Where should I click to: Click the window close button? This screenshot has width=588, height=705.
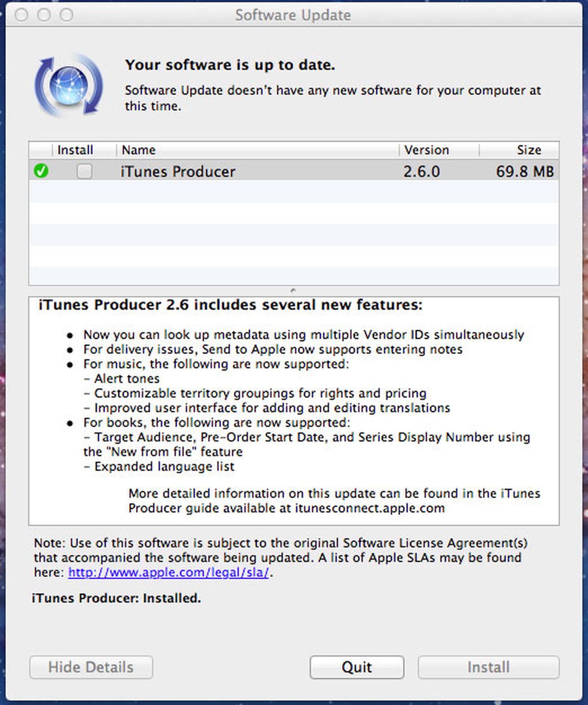tap(21, 15)
